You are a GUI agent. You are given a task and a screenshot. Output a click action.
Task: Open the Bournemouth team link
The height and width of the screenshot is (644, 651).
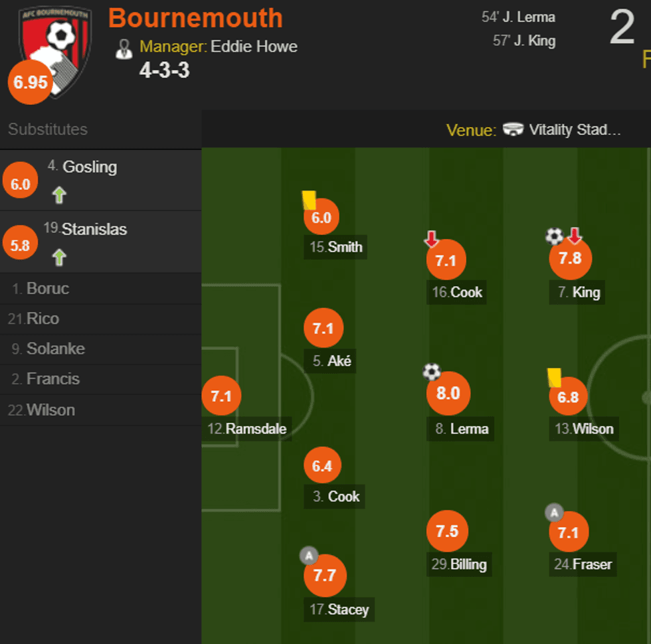(x=195, y=18)
